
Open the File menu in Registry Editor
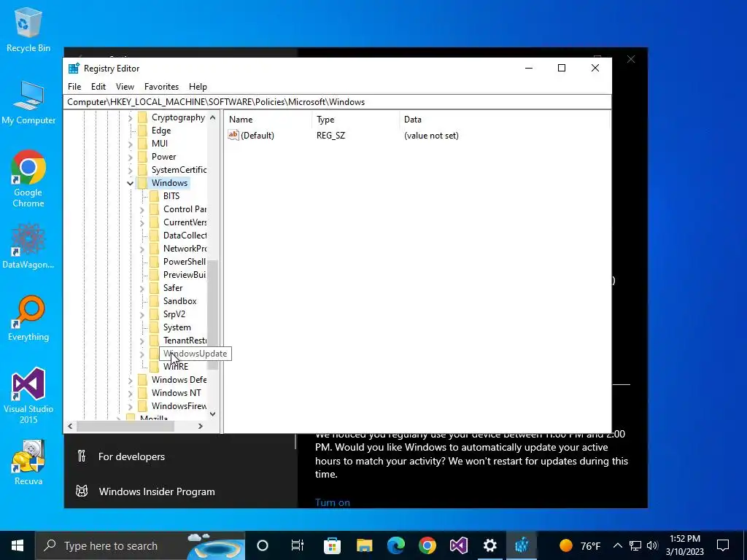pyautogui.click(x=74, y=87)
